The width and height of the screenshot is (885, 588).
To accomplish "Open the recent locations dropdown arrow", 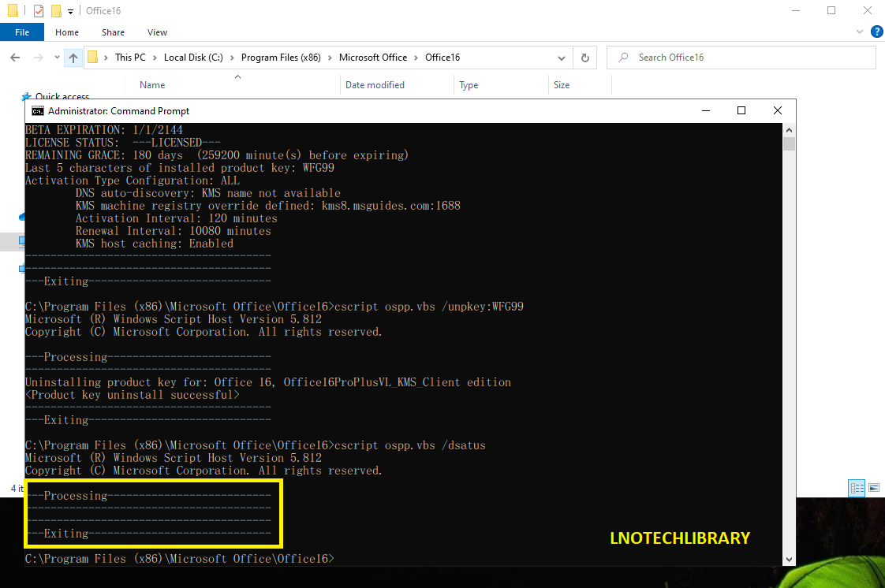I will coord(57,57).
